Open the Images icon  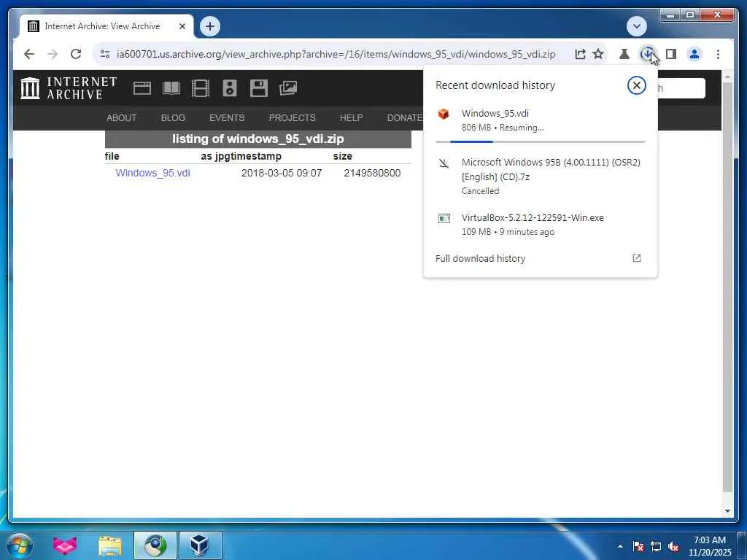[287, 88]
